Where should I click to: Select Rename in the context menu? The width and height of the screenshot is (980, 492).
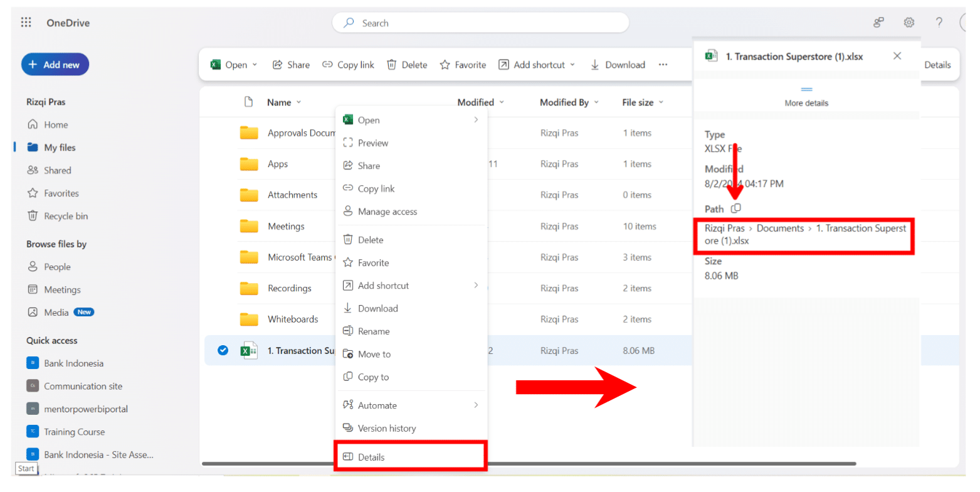411,331
